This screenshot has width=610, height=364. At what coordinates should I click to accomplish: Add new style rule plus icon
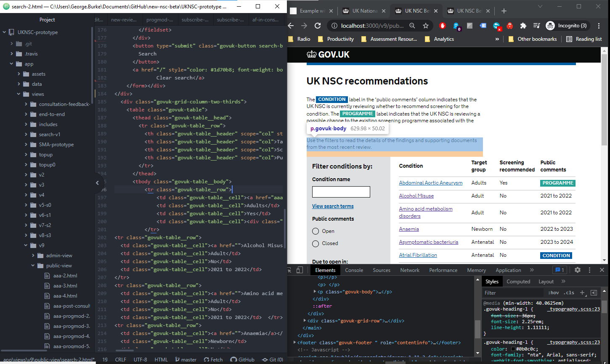pyautogui.click(x=583, y=293)
